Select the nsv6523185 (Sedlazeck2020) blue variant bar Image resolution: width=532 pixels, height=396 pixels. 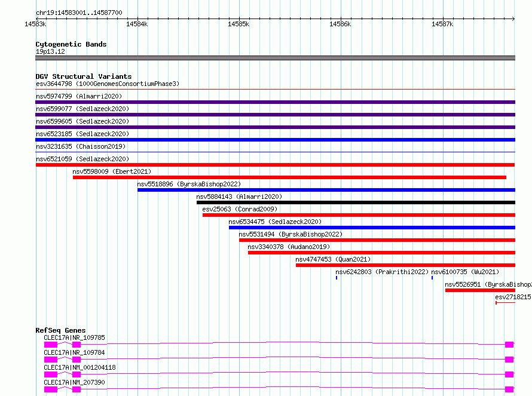pos(275,140)
